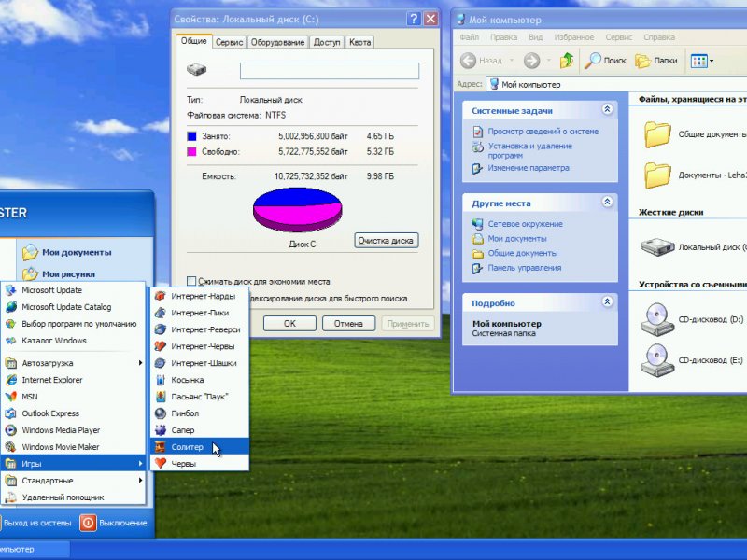Switch to the Доступ tab
This screenshot has height=560, width=747.
(327, 42)
